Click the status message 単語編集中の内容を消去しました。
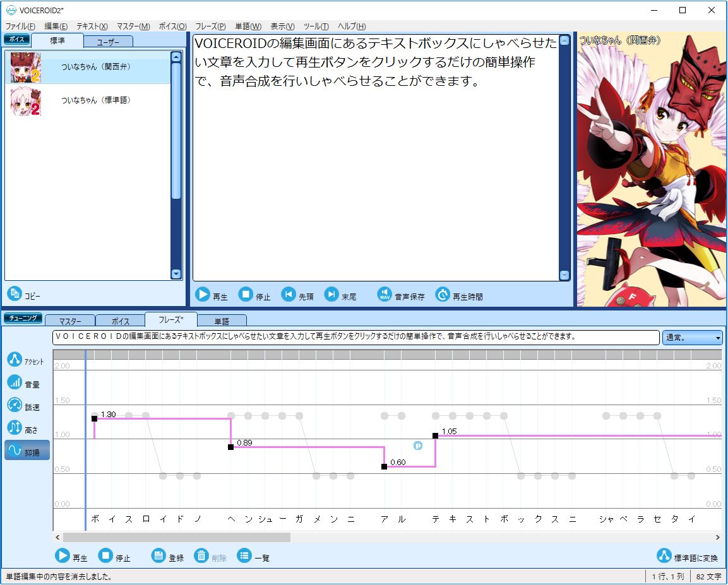 click(59, 577)
